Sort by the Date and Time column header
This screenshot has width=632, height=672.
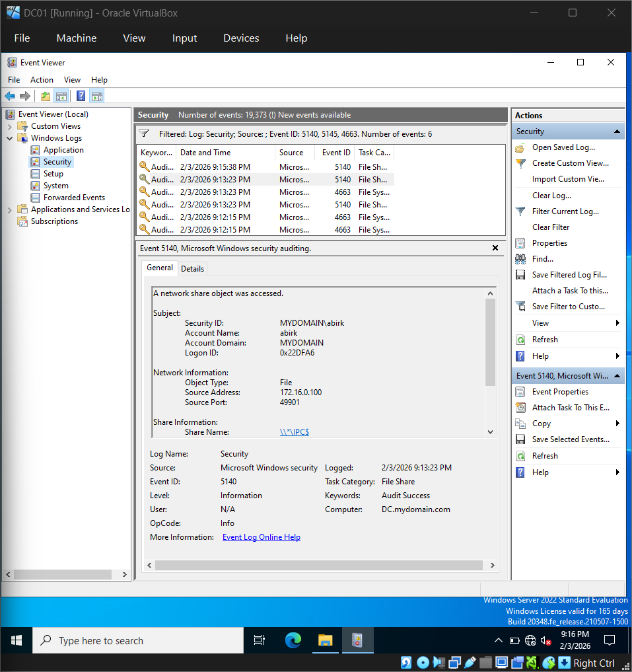pos(226,153)
